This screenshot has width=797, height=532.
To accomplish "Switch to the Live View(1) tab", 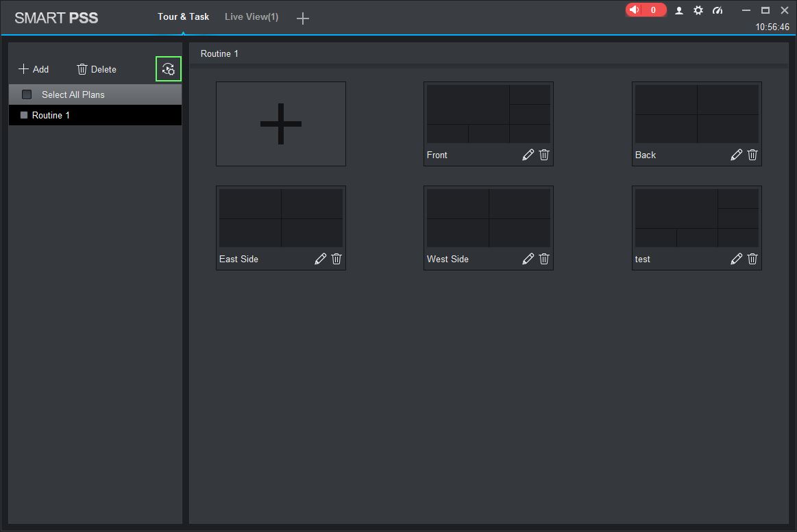I will (252, 16).
